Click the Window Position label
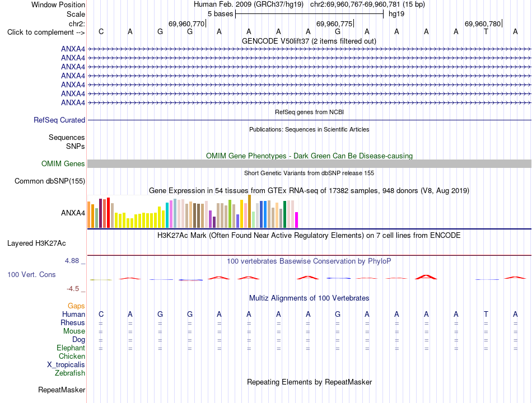 (58, 4)
